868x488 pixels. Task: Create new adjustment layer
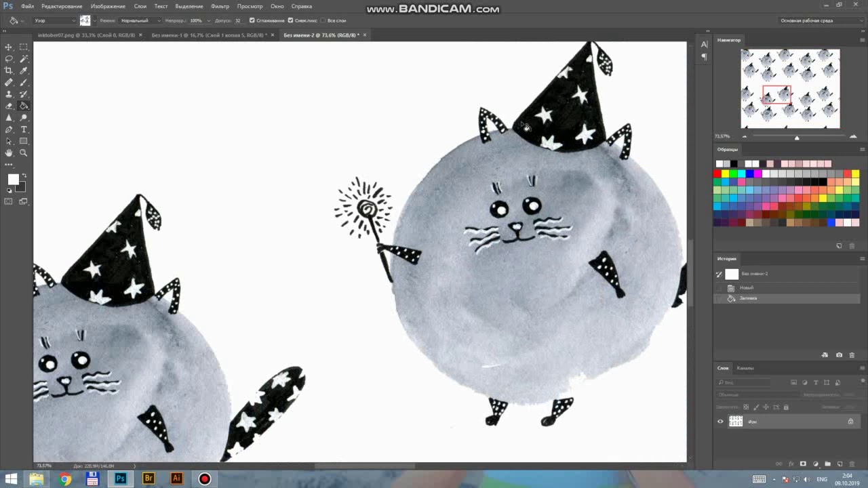pos(815,464)
